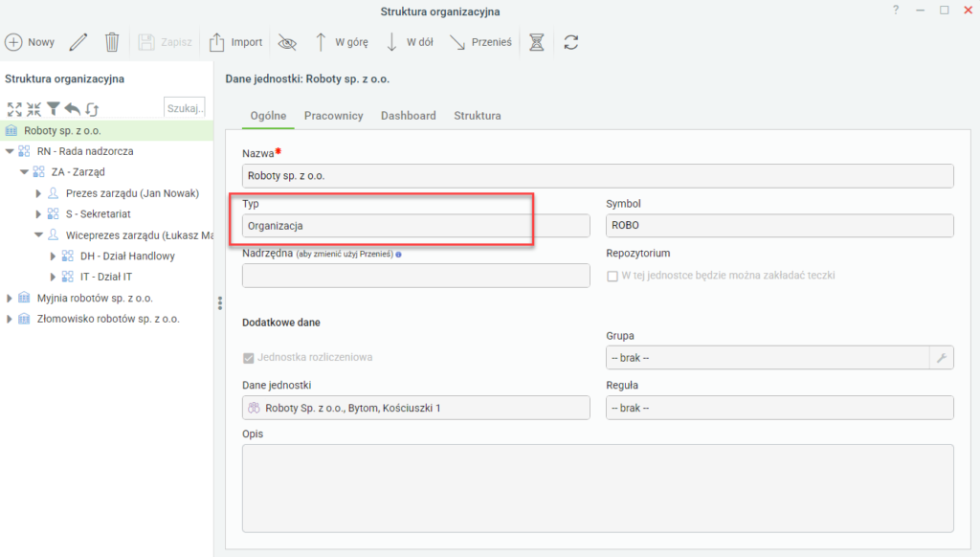Expand Złomowisko robotów sp. z o.o. node
The image size is (980, 557).
point(9,319)
